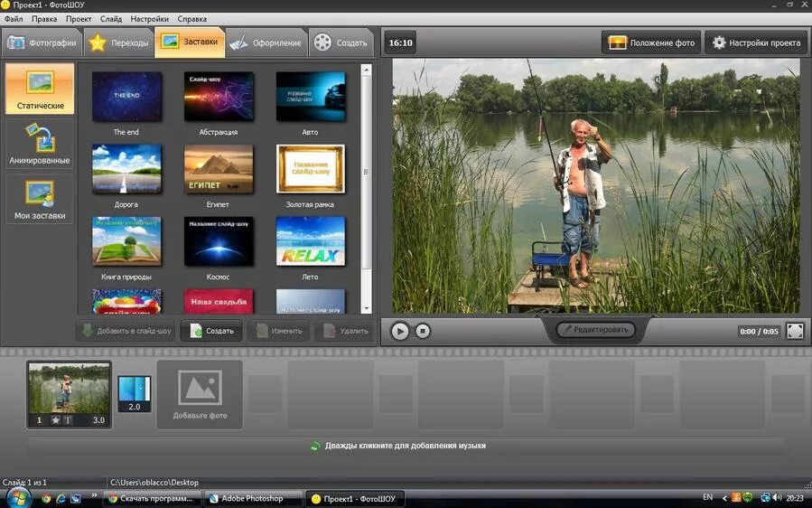Toggle fullscreen preview icon
Image resolution: width=812 pixels, height=508 pixels.
(795, 331)
